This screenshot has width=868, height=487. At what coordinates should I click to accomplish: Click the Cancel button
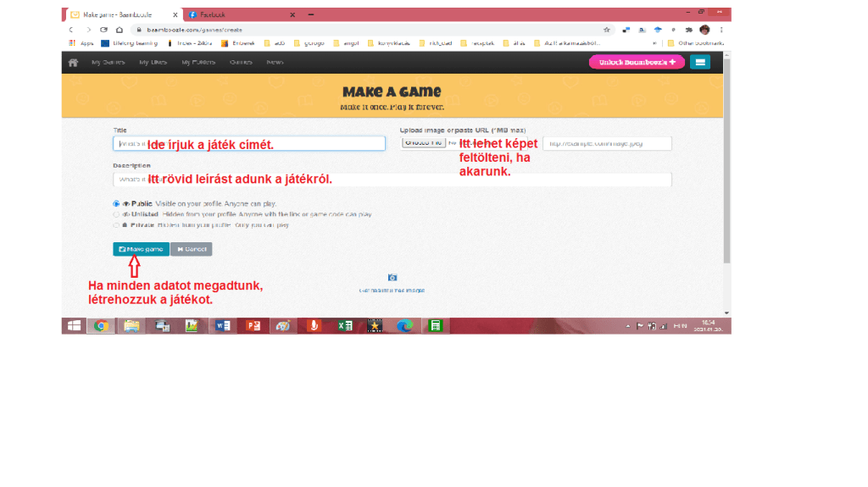192,249
